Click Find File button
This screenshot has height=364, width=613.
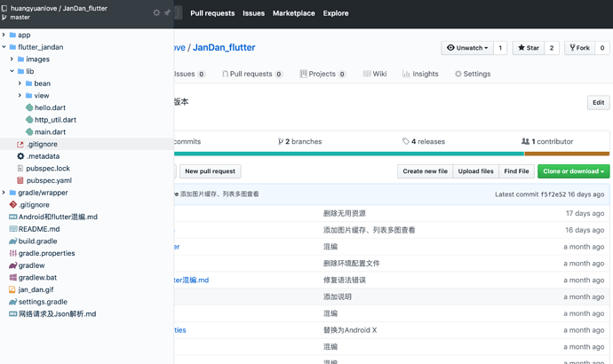tap(516, 171)
